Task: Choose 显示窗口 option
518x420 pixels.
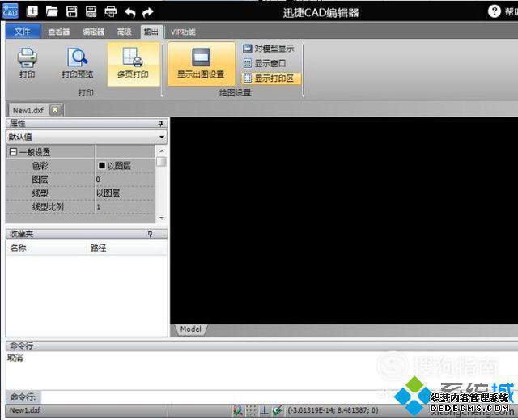Action: tap(265, 63)
